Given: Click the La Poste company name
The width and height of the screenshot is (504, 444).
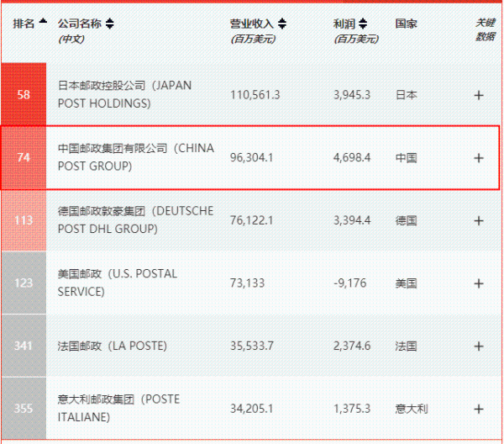Looking at the screenshot, I should pyautogui.click(x=112, y=346).
